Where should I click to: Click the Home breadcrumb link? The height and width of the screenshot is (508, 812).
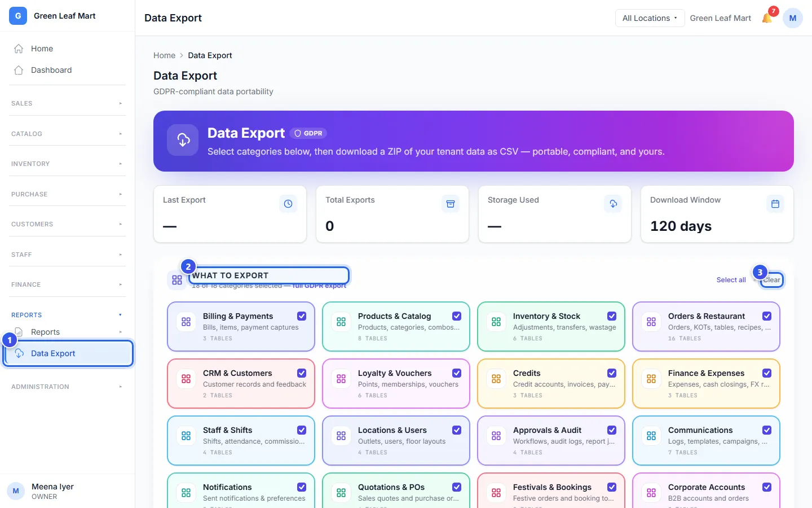(x=164, y=55)
